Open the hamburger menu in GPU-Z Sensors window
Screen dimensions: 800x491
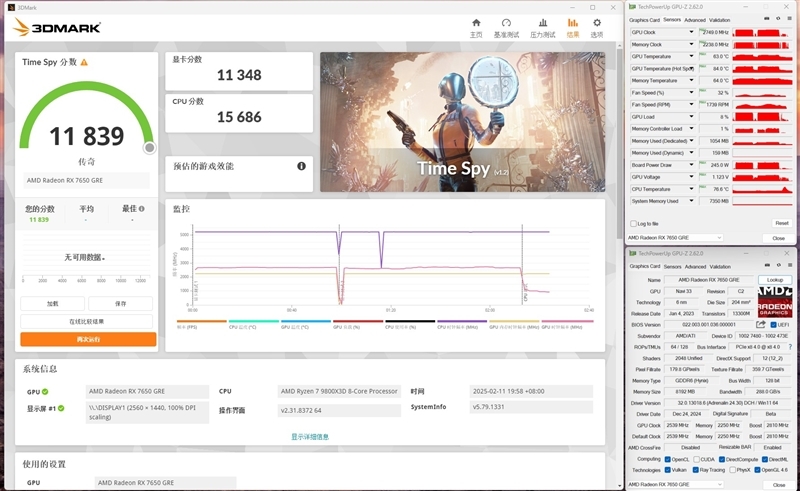[789, 19]
